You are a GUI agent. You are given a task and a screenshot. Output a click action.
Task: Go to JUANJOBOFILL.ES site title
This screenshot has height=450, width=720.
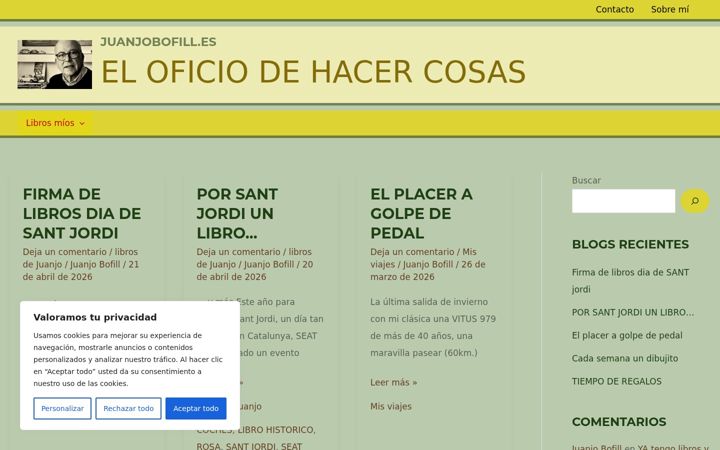pos(158,42)
